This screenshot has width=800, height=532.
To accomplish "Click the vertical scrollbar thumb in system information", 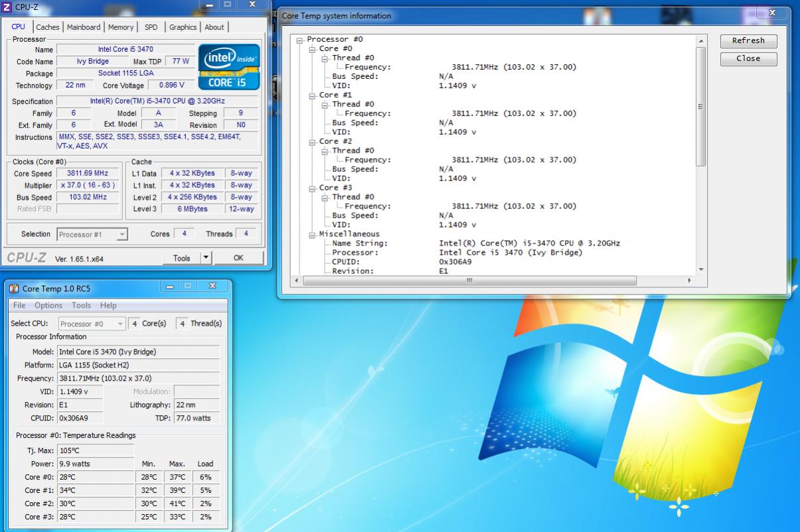I will click(x=701, y=106).
